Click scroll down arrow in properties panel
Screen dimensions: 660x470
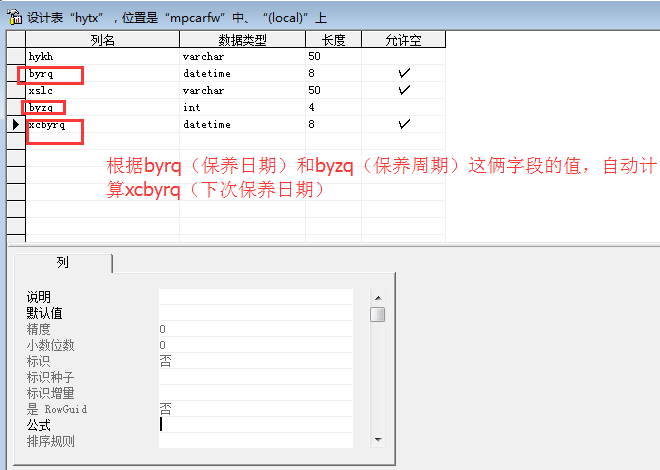pos(377,438)
